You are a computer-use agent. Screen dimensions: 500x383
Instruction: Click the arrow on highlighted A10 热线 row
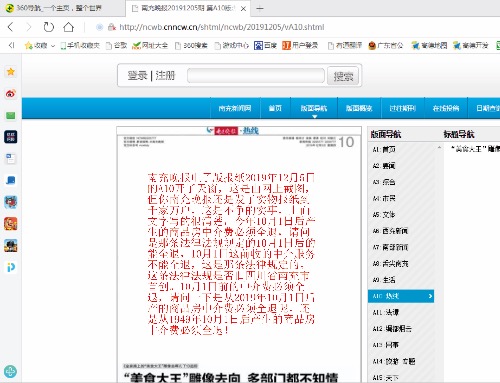(x=430, y=296)
